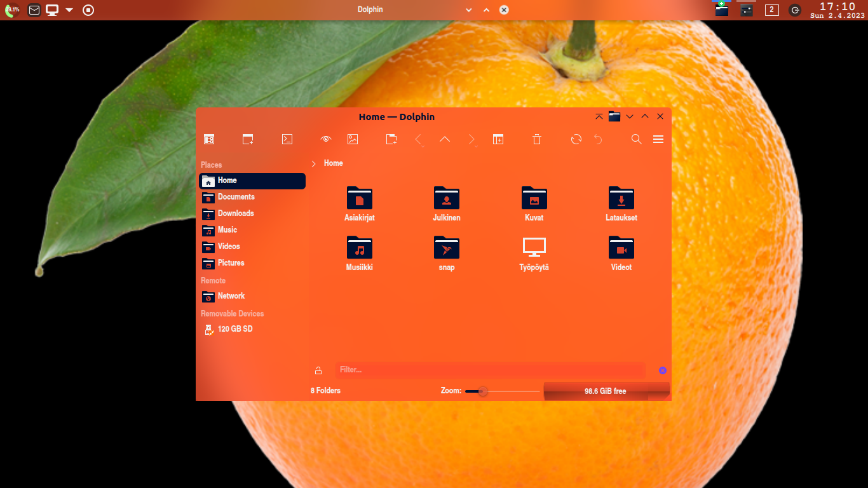The height and width of the screenshot is (488, 868).
Task: Close window via top panel X button
Action: coord(504,10)
